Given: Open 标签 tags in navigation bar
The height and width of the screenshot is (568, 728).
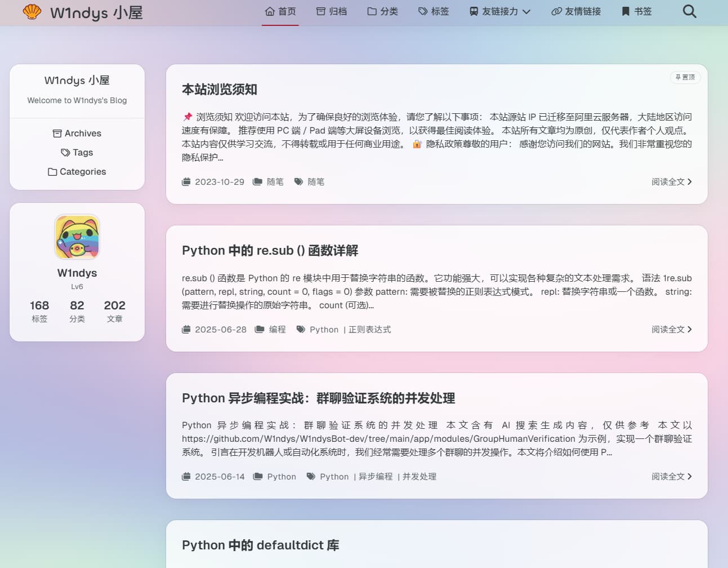Looking at the screenshot, I should 434,11.
